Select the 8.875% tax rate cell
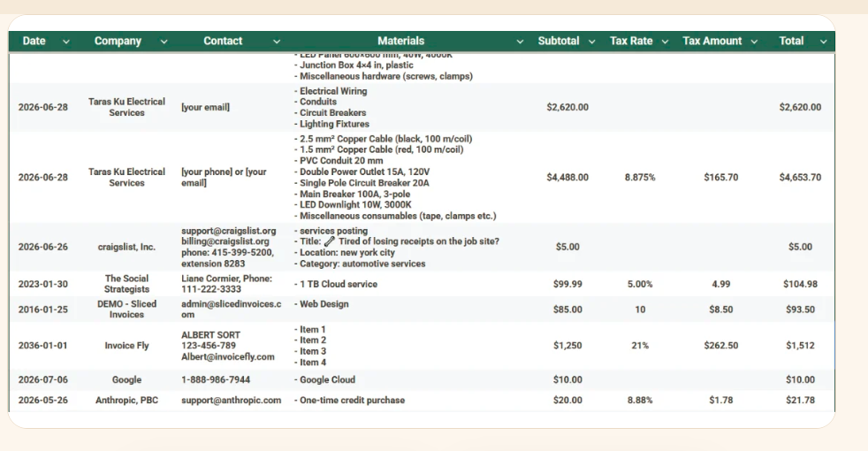Image resolution: width=868 pixels, height=451 pixels. [640, 178]
